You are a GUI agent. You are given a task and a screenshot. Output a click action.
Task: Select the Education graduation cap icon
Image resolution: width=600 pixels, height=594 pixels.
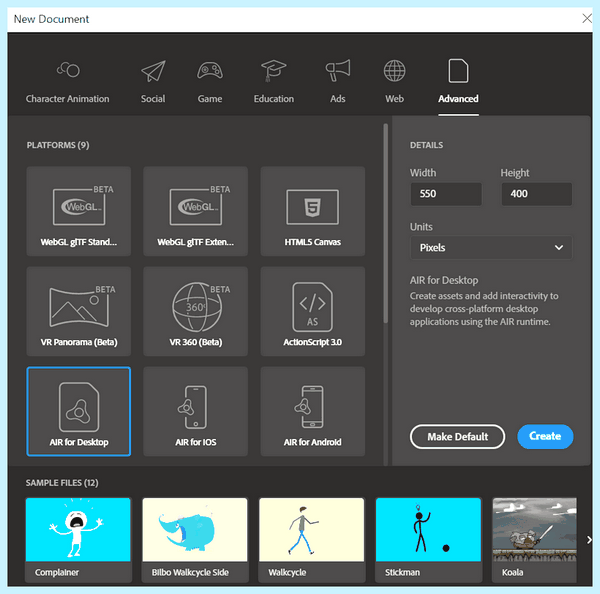click(x=274, y=70)
